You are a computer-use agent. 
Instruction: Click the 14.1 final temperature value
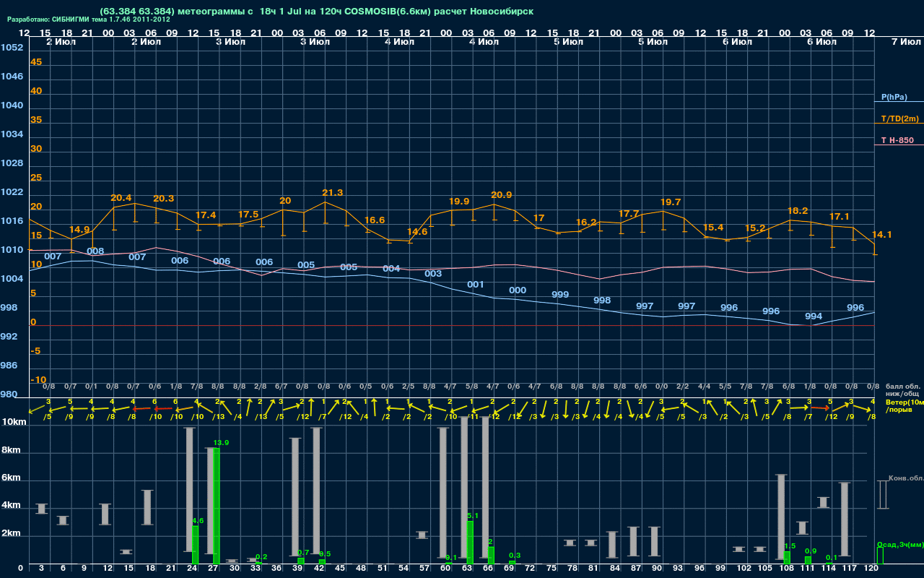coord(881,235)
